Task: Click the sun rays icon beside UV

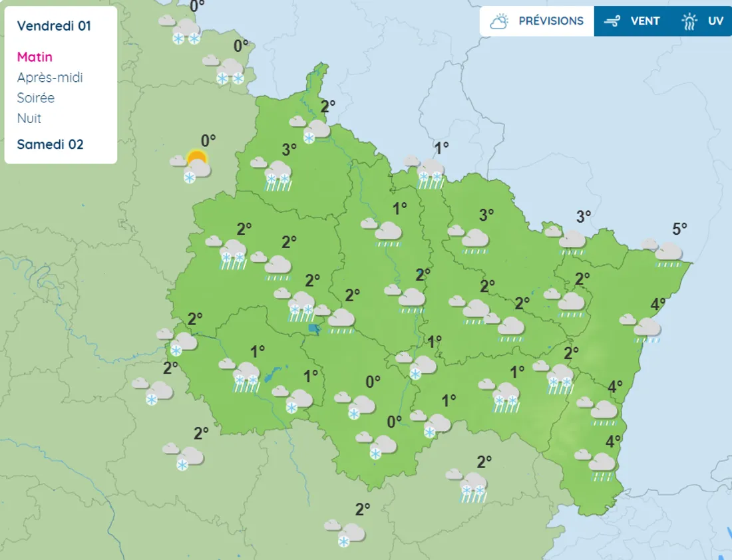Action: pos(689,21)
